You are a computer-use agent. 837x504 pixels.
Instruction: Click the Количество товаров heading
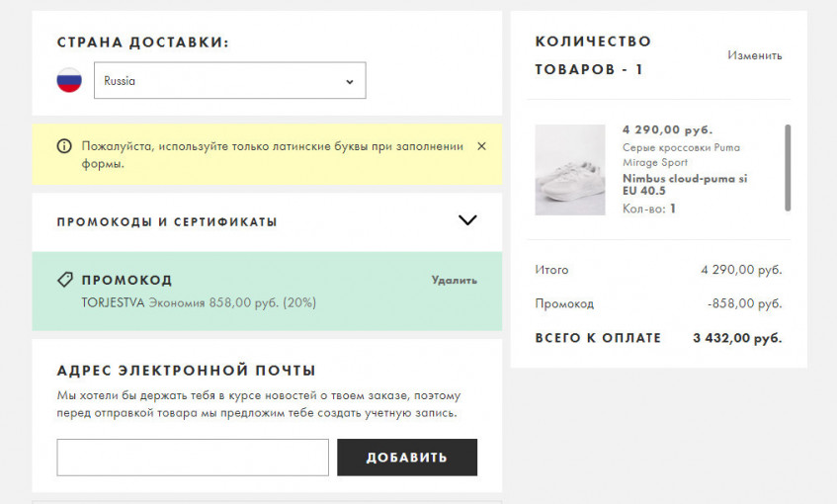coord(593,55)
